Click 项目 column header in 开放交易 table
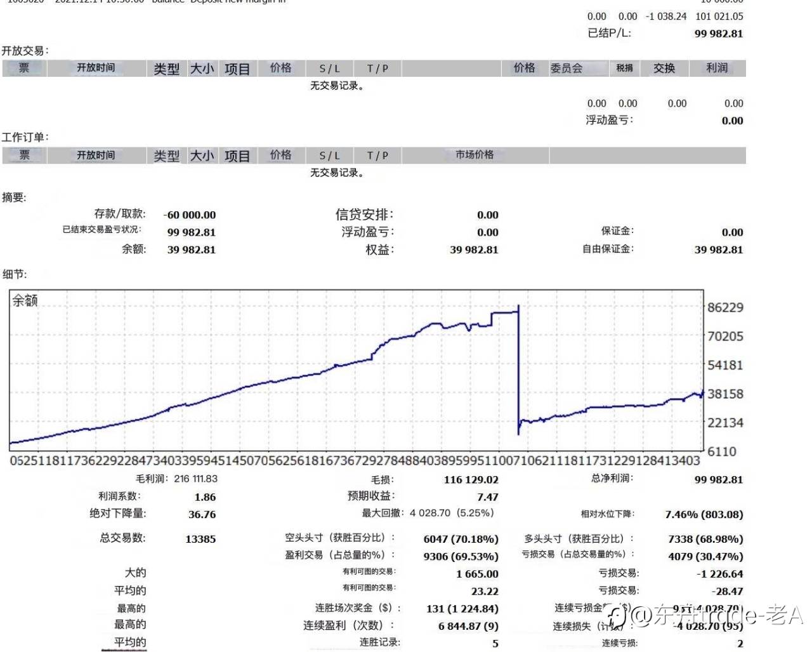The height and width of the screenshot is (652, 812). [x=237, y=69]
